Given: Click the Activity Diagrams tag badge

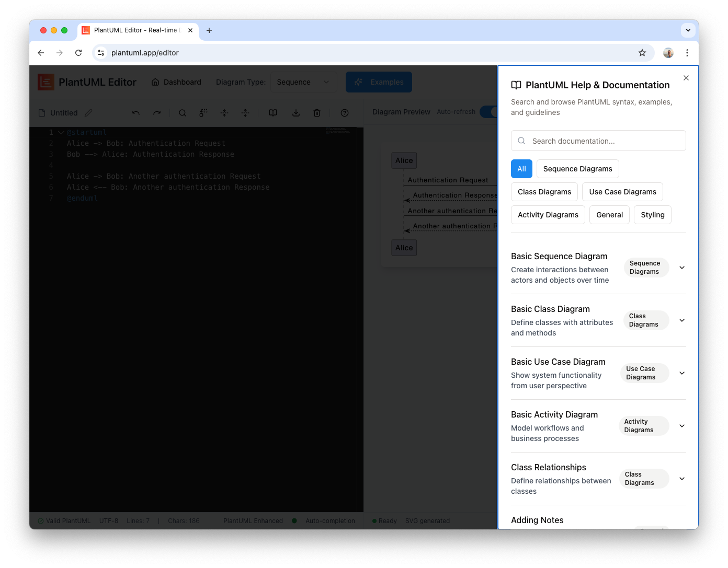Looking at the screenshot, I should point(643,426).
